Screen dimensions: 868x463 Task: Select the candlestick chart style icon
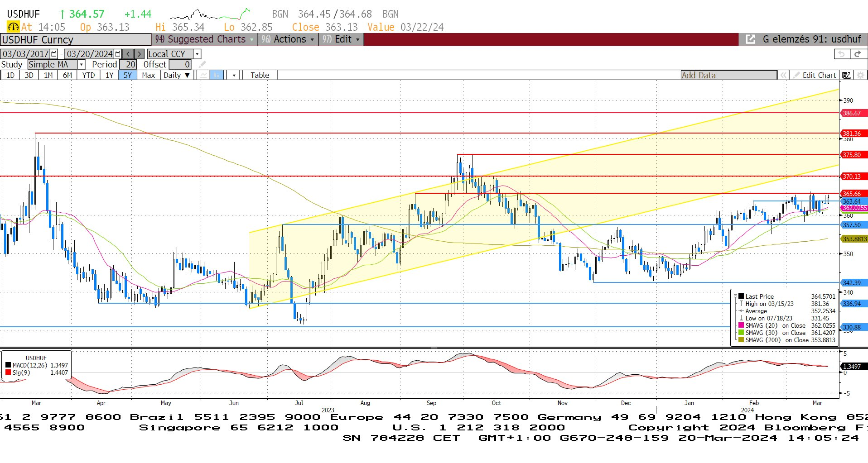(x=217, y=75)
